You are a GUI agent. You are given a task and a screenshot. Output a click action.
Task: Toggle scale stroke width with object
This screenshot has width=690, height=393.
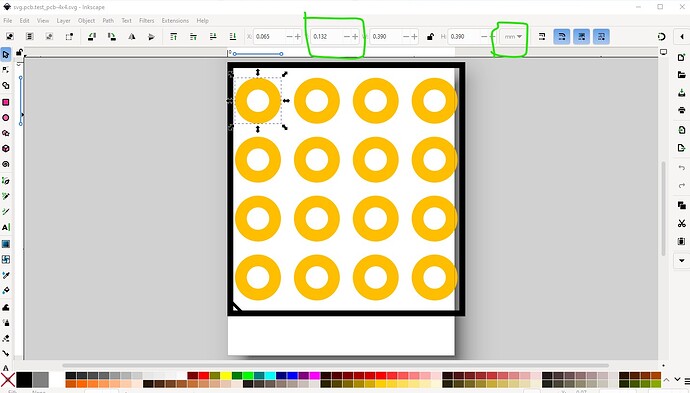(x=542, y=37)
